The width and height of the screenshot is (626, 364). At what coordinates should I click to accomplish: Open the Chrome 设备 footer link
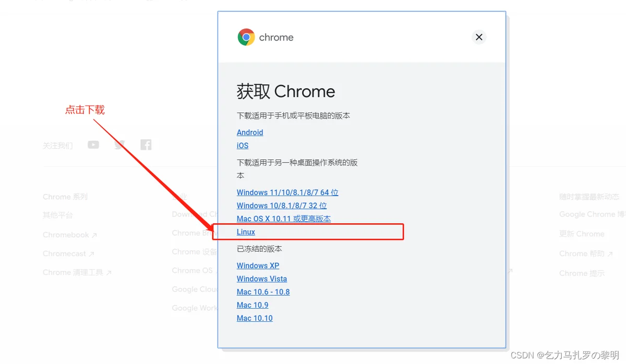coord(195,252)
